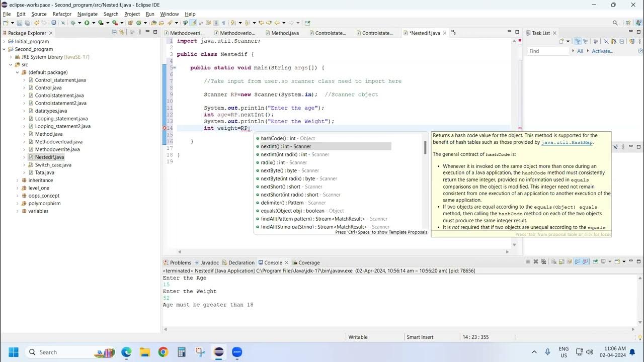The width and height of the screenshot is (644, 362).
Task: Open the Run button dropdown arrow
Action: (x=94, y=23)
